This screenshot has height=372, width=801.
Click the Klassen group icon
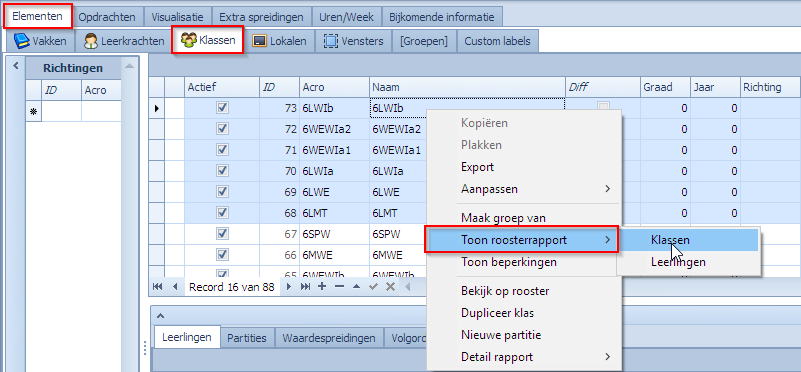click(x=189, y=40)
